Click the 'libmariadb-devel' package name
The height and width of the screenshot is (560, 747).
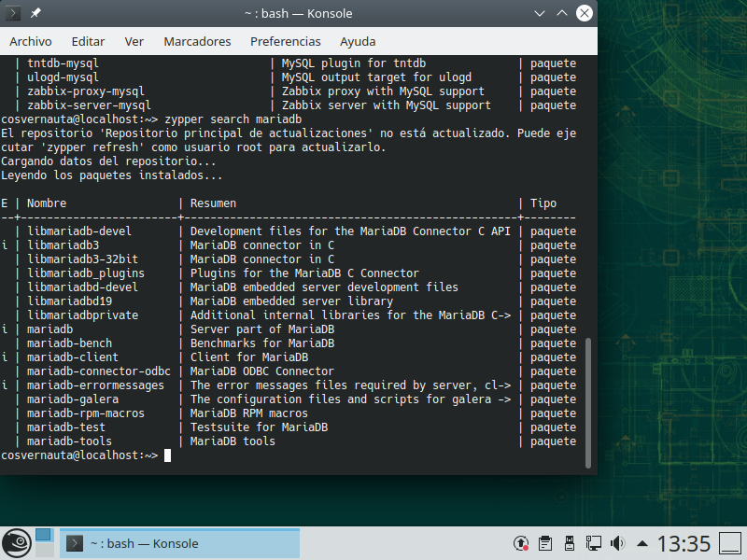coord(79,231)
